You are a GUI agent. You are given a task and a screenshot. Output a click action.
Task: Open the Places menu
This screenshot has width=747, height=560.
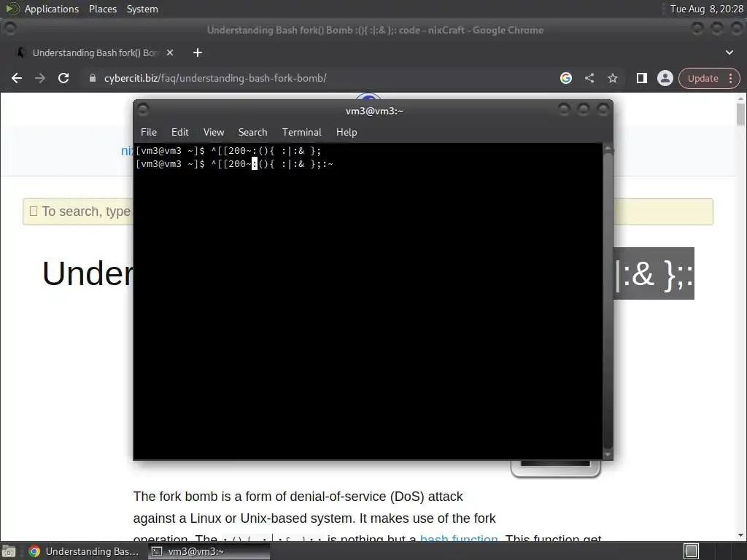(103, 9)
